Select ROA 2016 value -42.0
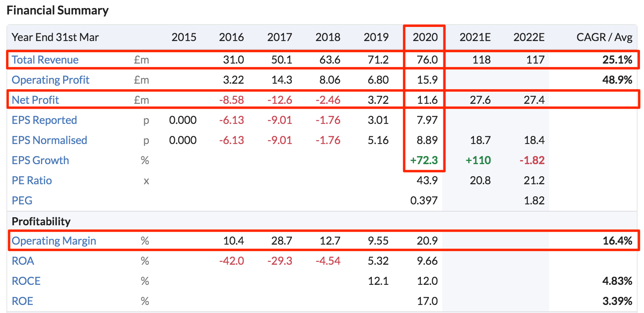This screenshot has width=644, height=313. pyautogui.click(x=232, y=261)
